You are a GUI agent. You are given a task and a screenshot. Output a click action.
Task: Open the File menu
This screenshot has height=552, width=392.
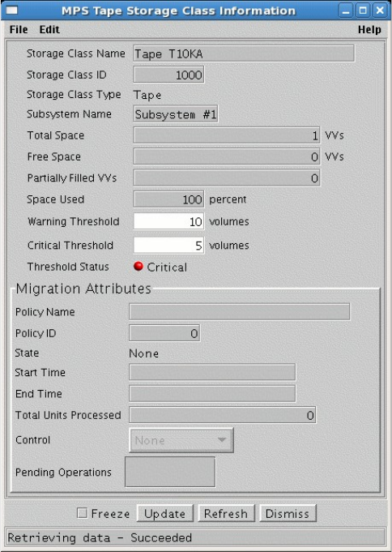(x=19, y=29)
